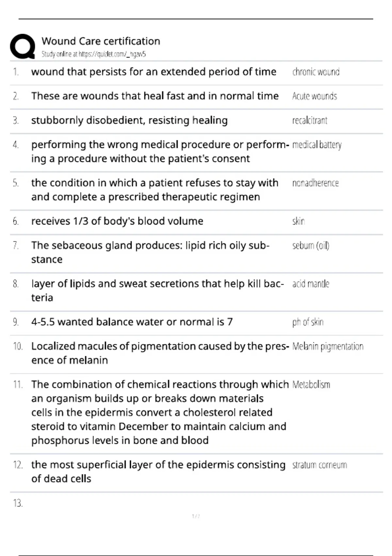Click question 6 about body's blood volume
This screenshot has height=556, width=392.
(x=117, y=221)
